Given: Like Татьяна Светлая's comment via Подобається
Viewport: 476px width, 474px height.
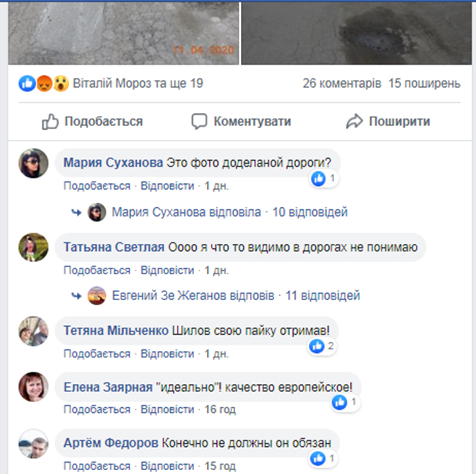Looking at the screenshot, I should click(x=97, y=270).
